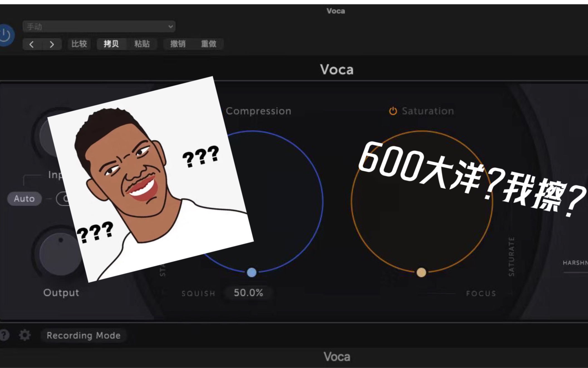588x368 pixels.
Task: Expand navigation with forward arrow
Action: (x=52, y=44)
